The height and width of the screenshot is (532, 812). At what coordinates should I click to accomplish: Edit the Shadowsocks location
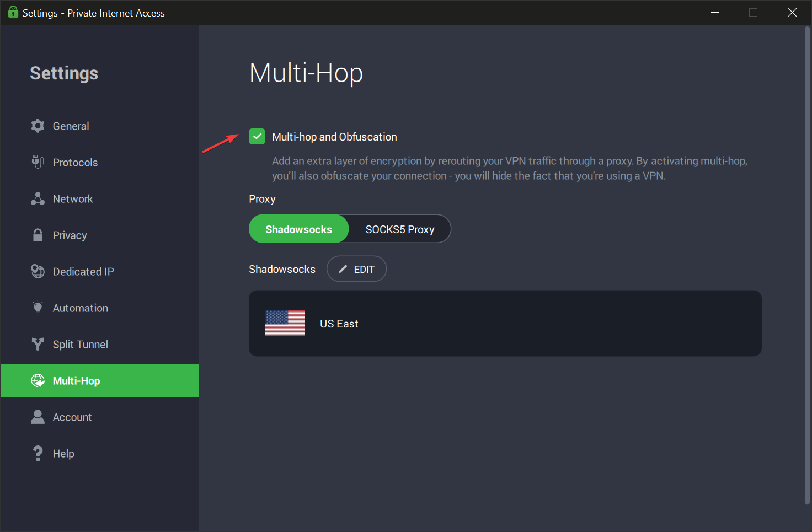pyautogui.click(x=356, y=269)
